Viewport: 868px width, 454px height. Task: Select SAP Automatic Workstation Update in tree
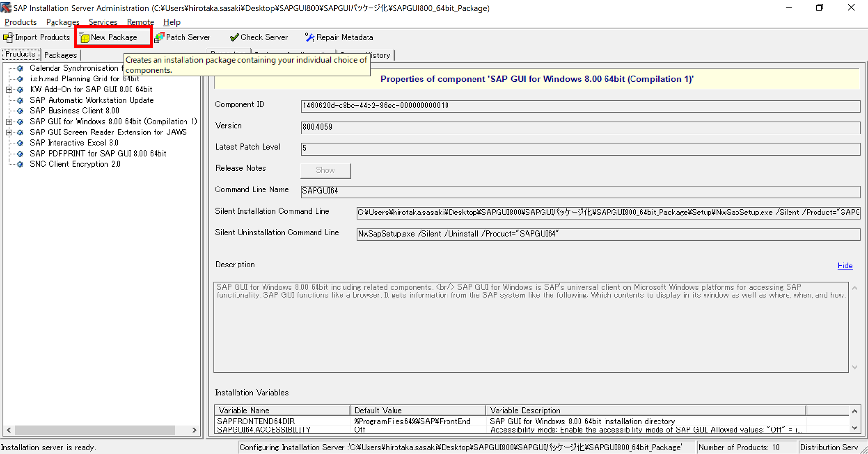pos(92,100)
